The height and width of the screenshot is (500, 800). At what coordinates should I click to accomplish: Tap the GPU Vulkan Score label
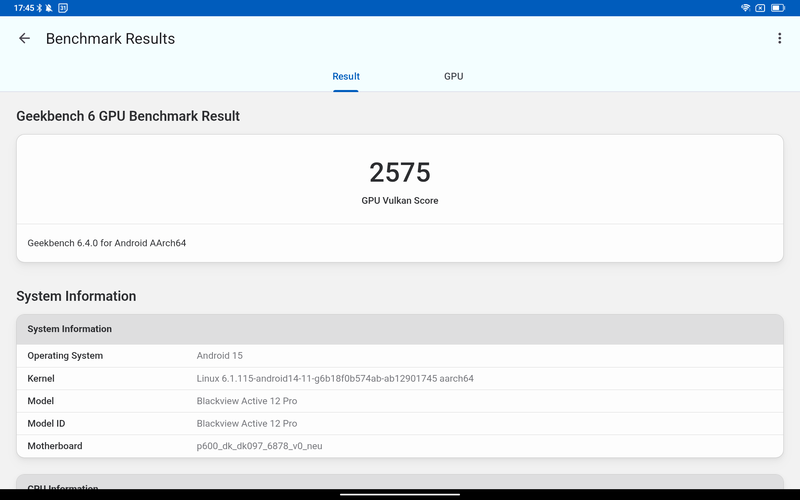point(400,201)
